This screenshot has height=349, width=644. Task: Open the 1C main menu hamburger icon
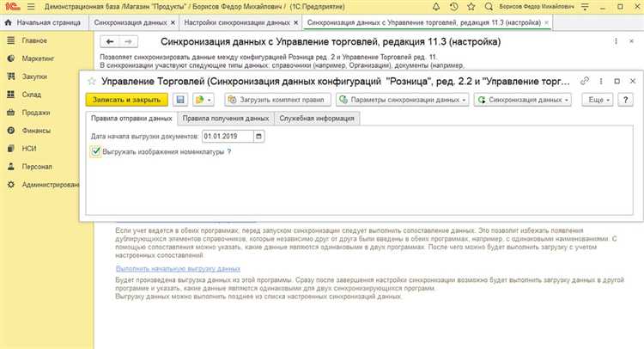pos(31,7)
